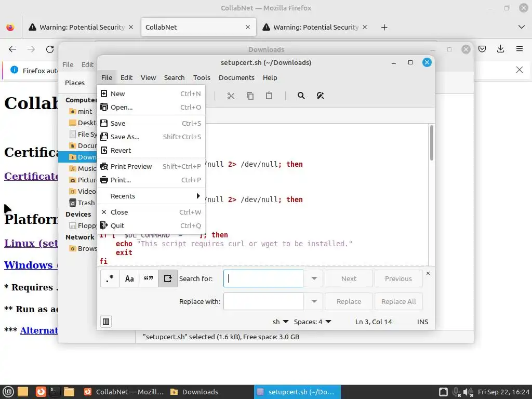Click the Ln 3, Col 14 status text
532x399 pixels.
pyautogui.click(x=373, y=322)
